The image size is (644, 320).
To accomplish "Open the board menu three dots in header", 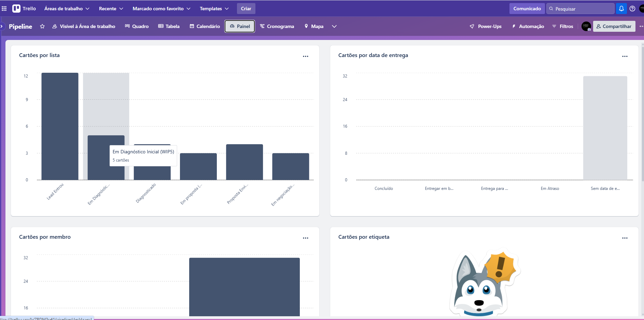I will pos(641,26).
